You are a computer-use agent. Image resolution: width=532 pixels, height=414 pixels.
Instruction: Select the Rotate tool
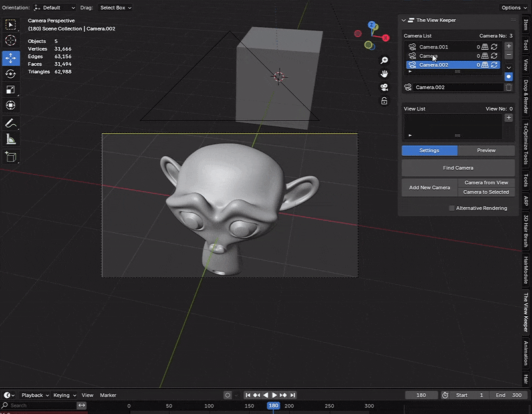(11, 74)
